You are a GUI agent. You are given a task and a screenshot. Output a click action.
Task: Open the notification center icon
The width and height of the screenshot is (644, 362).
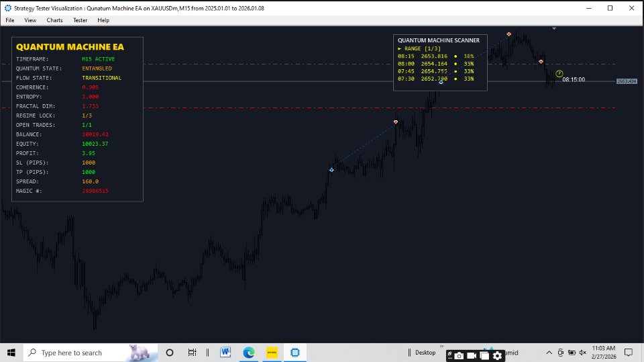tap(629, 353)
